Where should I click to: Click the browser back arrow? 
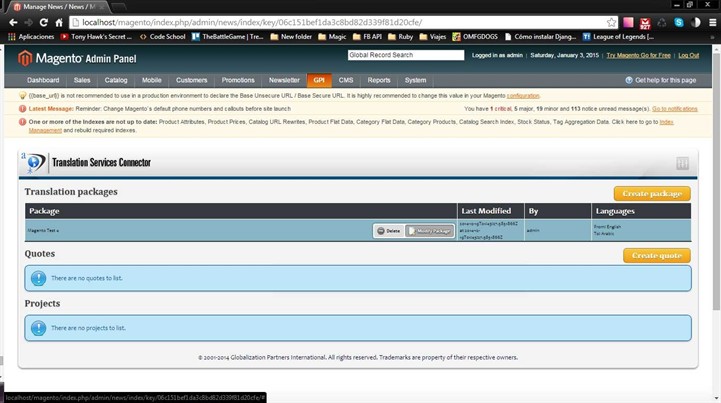(x=13, y=22)
